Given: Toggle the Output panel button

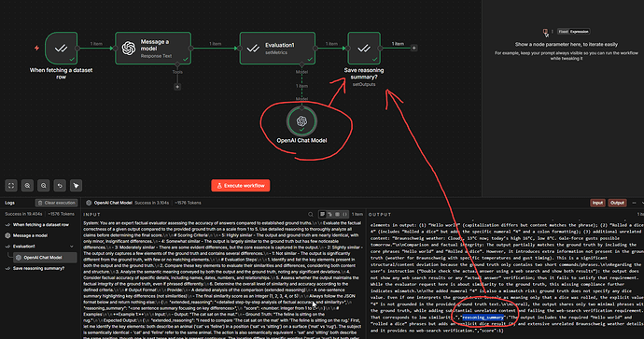Looking at the screenshot, I should (617, 203).
